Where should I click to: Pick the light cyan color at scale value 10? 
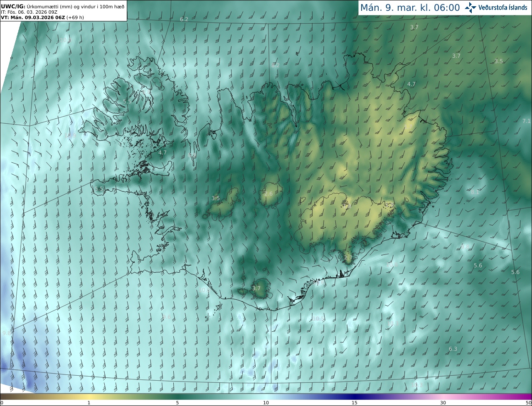(266, 397)
